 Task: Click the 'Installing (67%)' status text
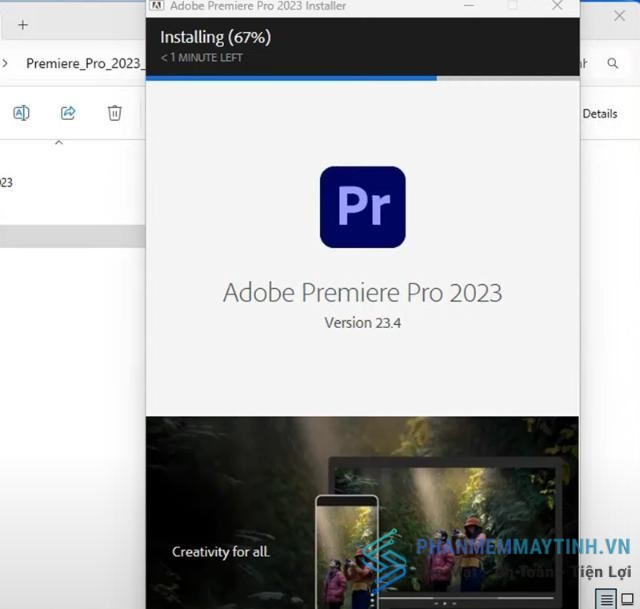click(216, 38)
